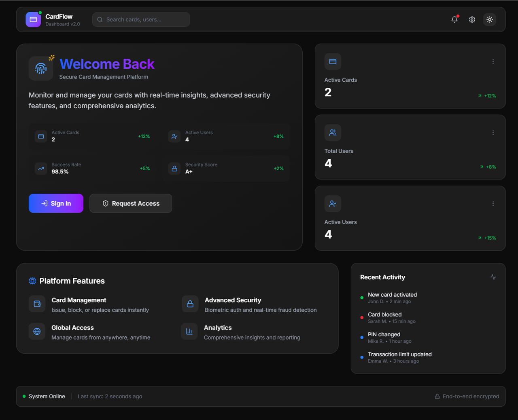Click the Recent Activity heading
The image size is (518, 420).
[x=382, y=277]
